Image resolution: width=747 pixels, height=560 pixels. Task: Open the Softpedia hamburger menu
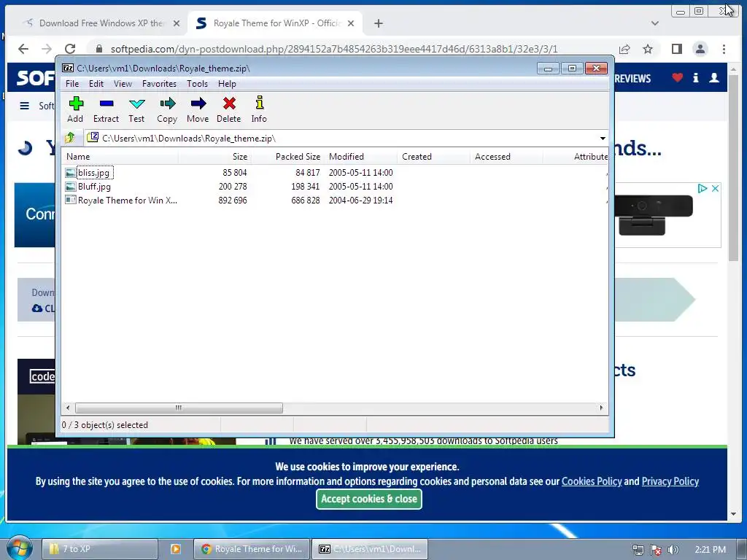[x=24, y=106]
